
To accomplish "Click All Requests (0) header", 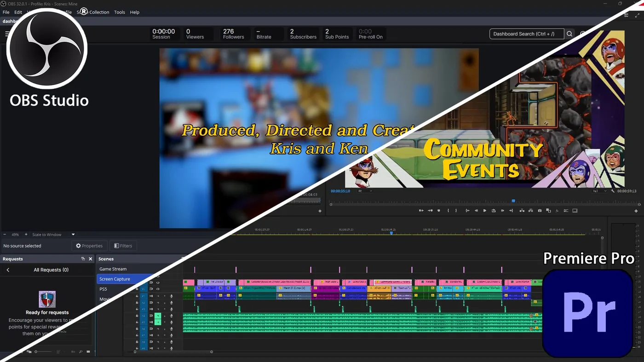I will 51,270.
